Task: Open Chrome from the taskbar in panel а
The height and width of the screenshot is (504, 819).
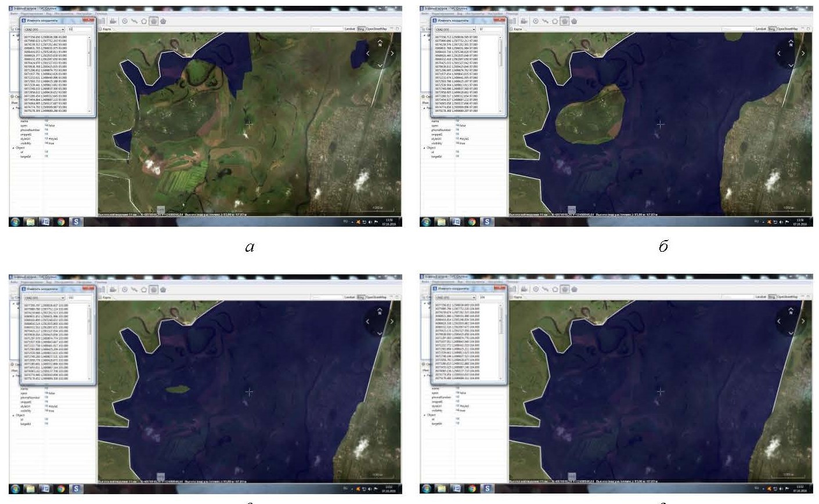Action: click(x=61, y=222)
